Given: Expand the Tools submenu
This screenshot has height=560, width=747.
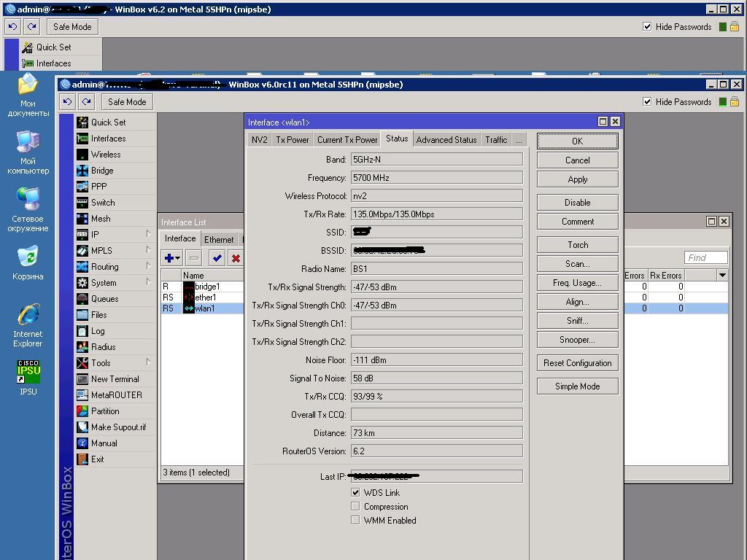Looking at the screenshot, I should point(148,362).
